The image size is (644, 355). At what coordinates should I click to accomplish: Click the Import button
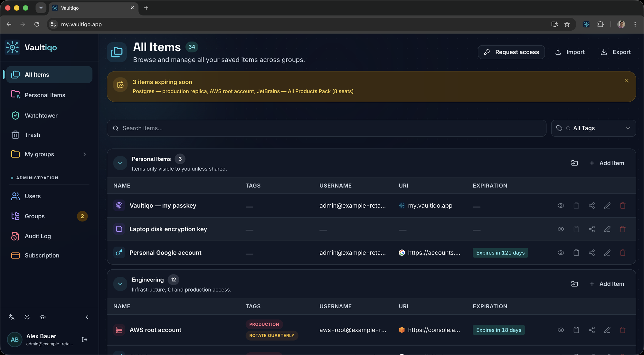pos(570,52)
